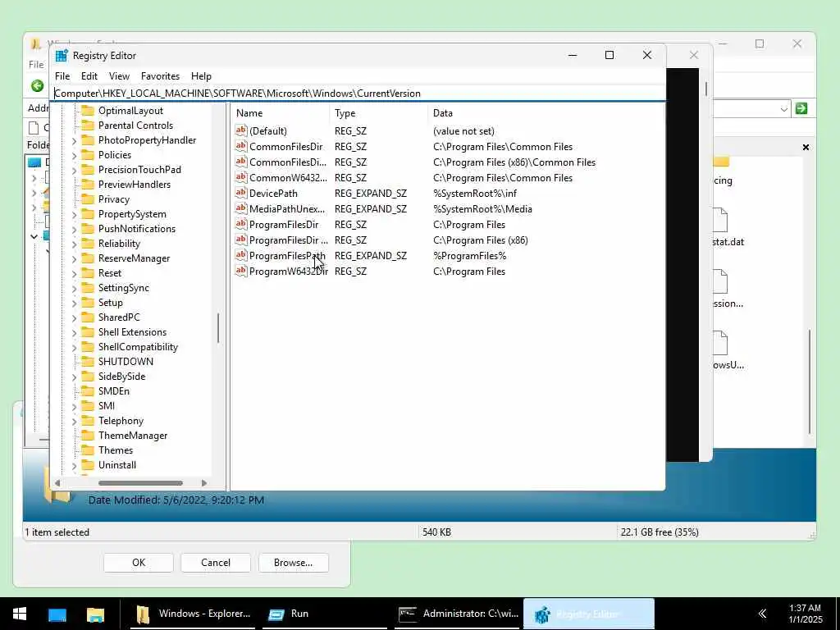
Task: Click Cancel in the Run dialog
Action: click(216, 563)
